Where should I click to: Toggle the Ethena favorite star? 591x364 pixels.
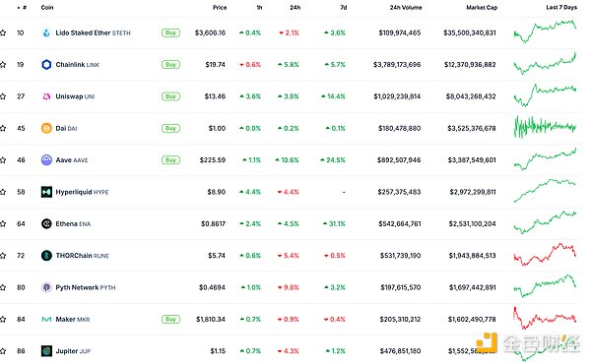(x=3, y=223)
